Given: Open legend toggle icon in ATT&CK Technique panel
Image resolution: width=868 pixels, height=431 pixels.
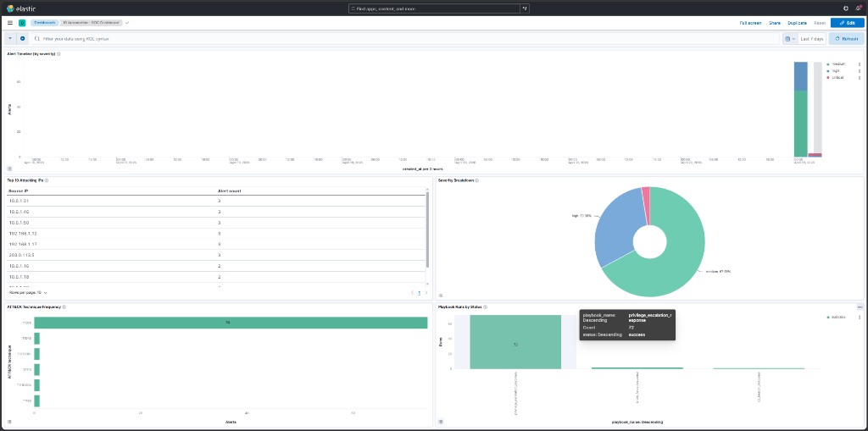Looking at the screenshot, I should pos(9,422).
